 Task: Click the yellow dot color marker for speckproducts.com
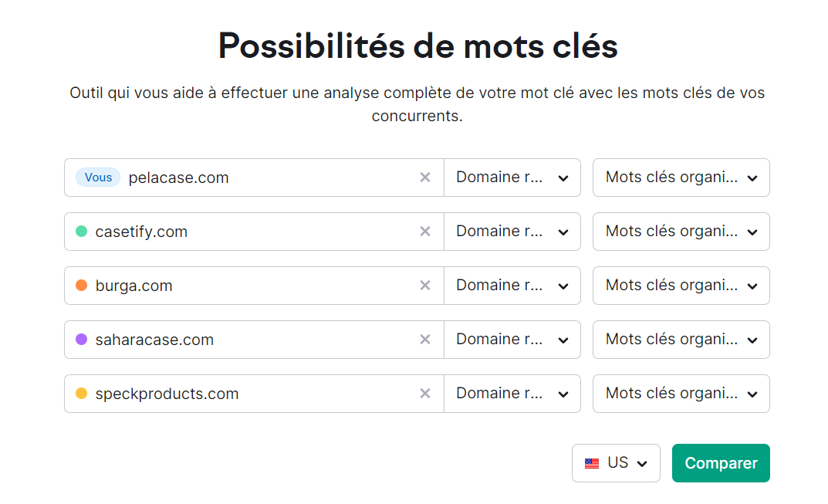pos(81,394)
